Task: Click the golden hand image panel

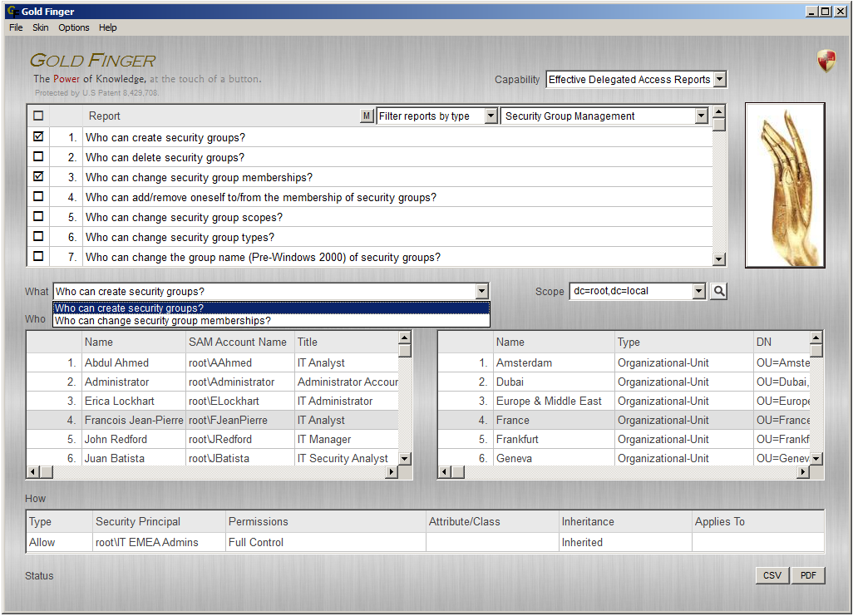Action: coord(784,185)
